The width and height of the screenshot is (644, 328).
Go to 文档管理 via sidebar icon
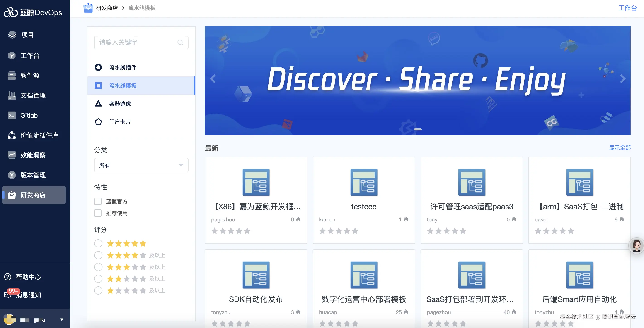(x=33, y=95)
